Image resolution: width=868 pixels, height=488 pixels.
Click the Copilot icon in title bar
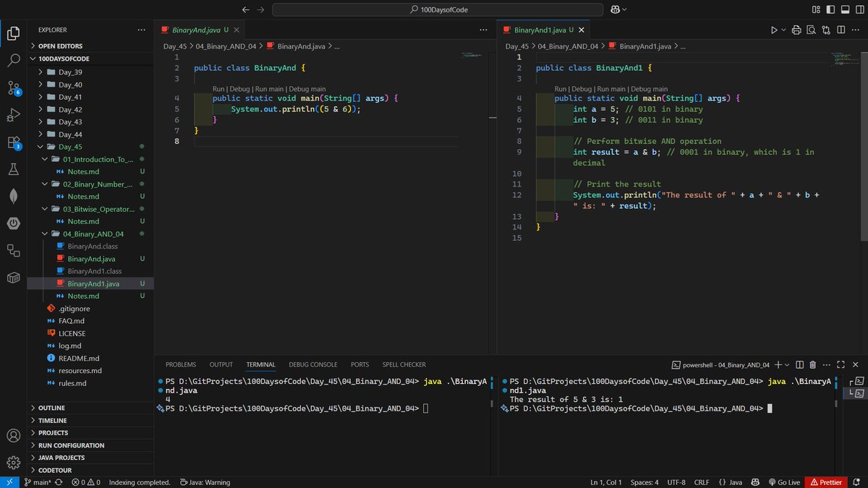click(616, 9)
